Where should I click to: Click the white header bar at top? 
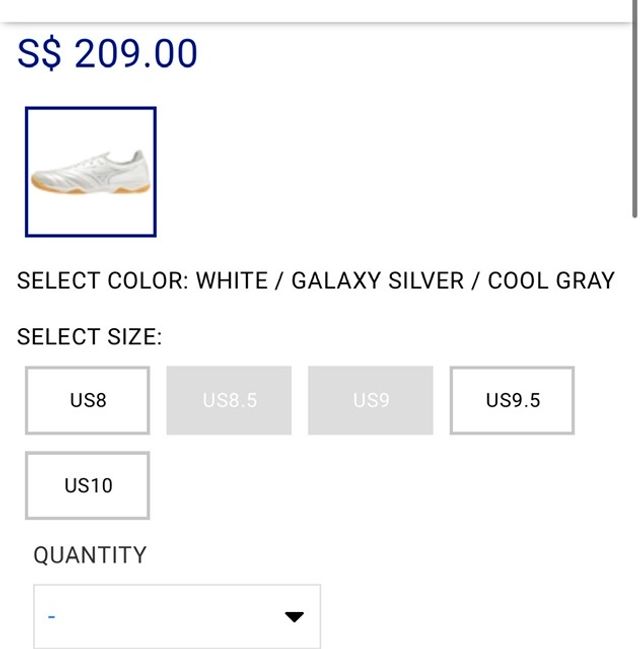[320, 10]
